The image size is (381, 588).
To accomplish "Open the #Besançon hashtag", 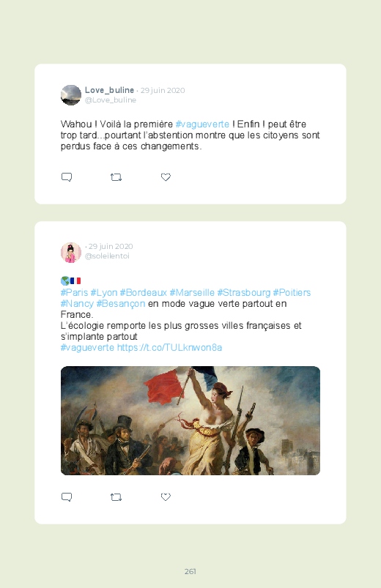I will [120, 303].
